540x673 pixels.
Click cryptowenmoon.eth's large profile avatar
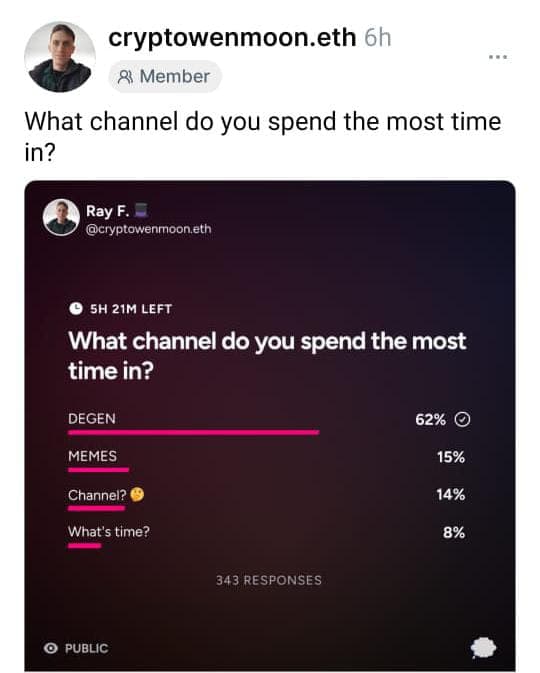click(x=60, y=57)
